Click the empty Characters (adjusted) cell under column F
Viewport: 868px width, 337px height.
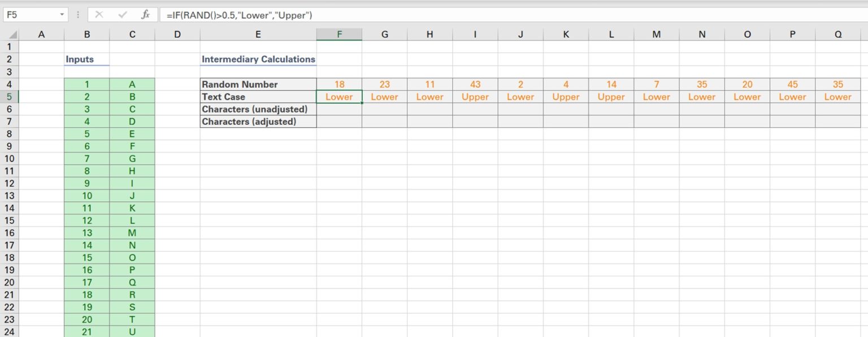[340, 122]
